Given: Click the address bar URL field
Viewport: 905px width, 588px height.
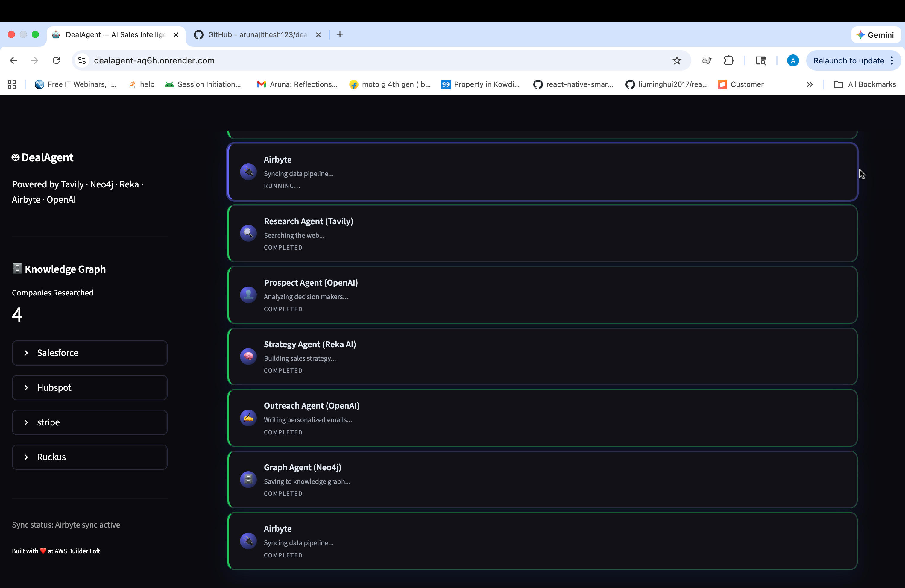Looking at the screenshot, I should coord(342,60).
